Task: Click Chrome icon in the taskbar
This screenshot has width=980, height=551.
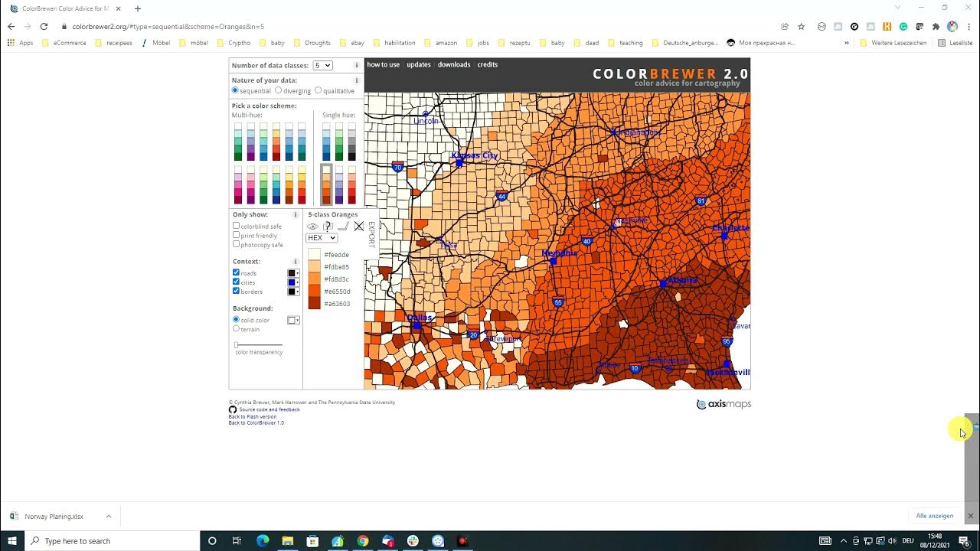Action: point(363,541)
